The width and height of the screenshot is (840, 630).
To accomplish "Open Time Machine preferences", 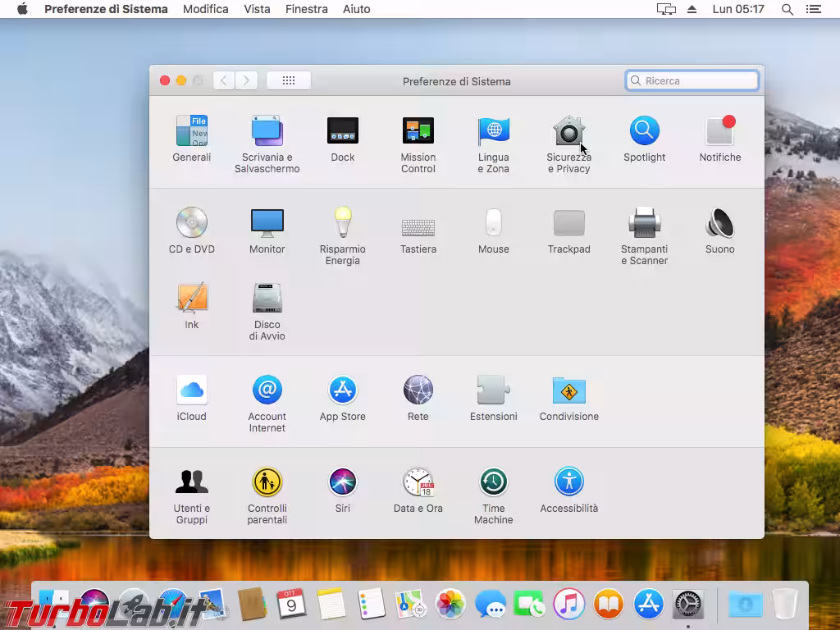I will 493,482.
